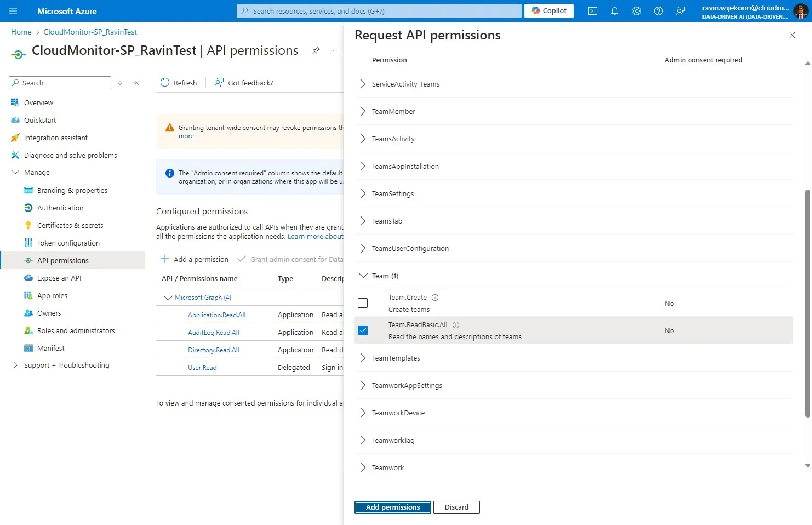Click the info icon beside Team.ReadBasic.All
812x525 pixels.
[x=456, y=325]
